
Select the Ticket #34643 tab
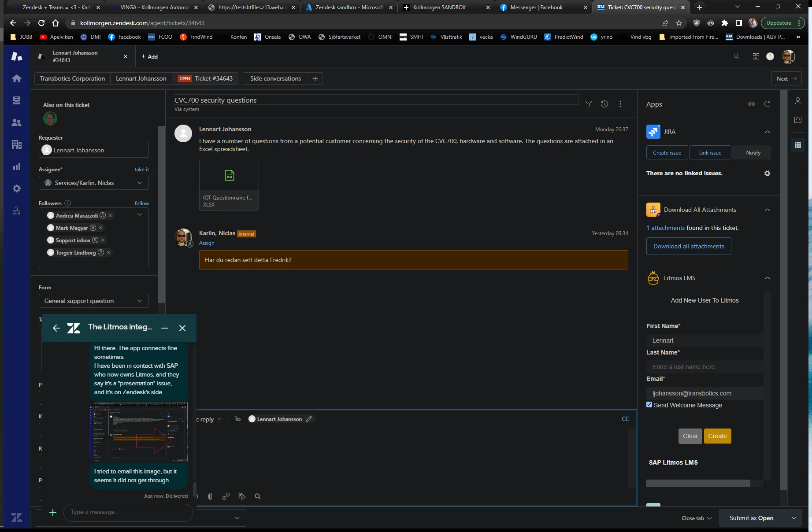tap(205, 78)
